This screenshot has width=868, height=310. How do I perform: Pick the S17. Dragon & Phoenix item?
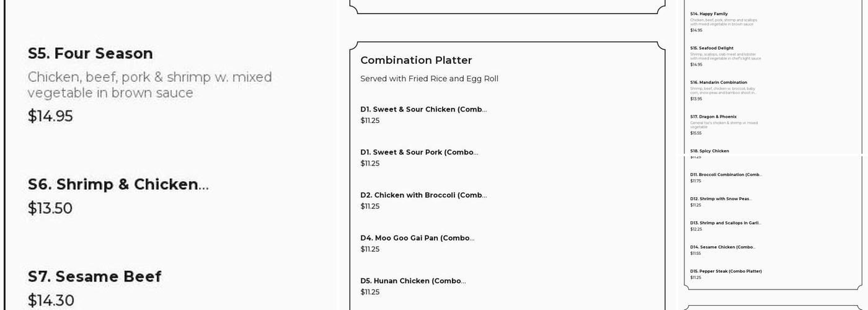(x=713, y=117)
